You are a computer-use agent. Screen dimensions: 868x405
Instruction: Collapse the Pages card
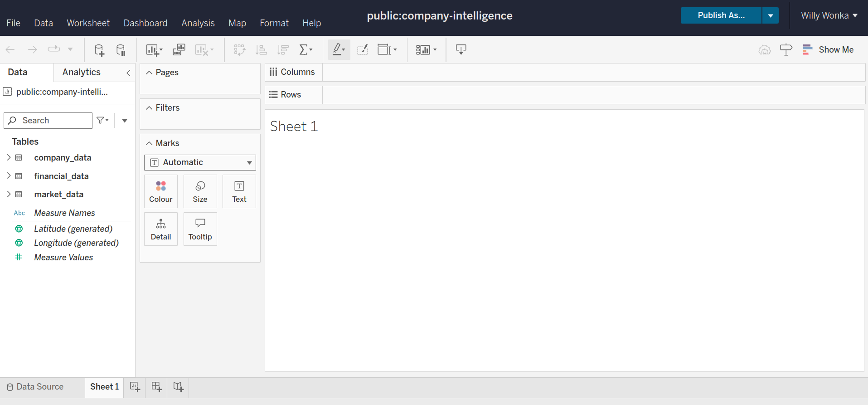(149, 73)
